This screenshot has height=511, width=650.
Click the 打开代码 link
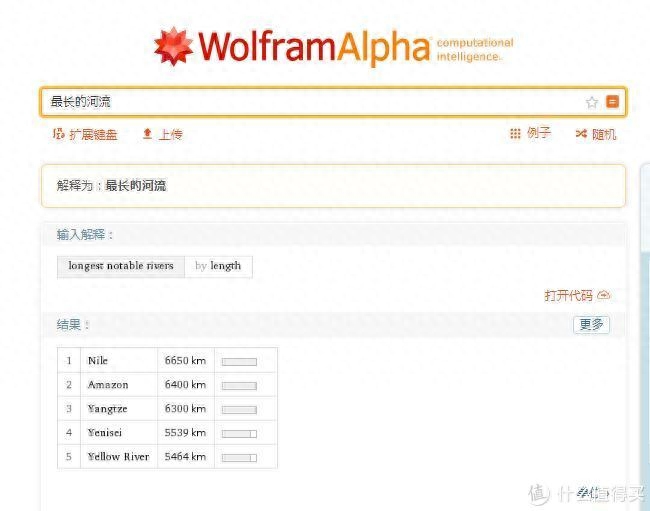coord(568,295)
